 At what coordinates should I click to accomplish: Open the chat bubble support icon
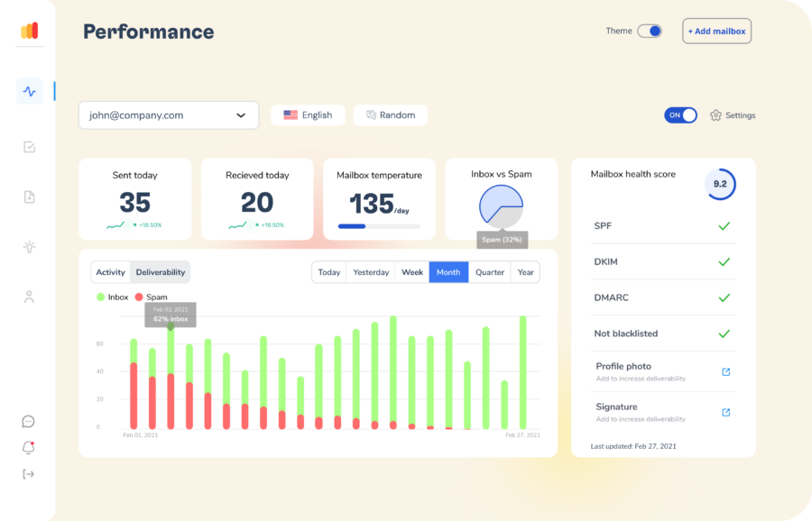point(29,422)
